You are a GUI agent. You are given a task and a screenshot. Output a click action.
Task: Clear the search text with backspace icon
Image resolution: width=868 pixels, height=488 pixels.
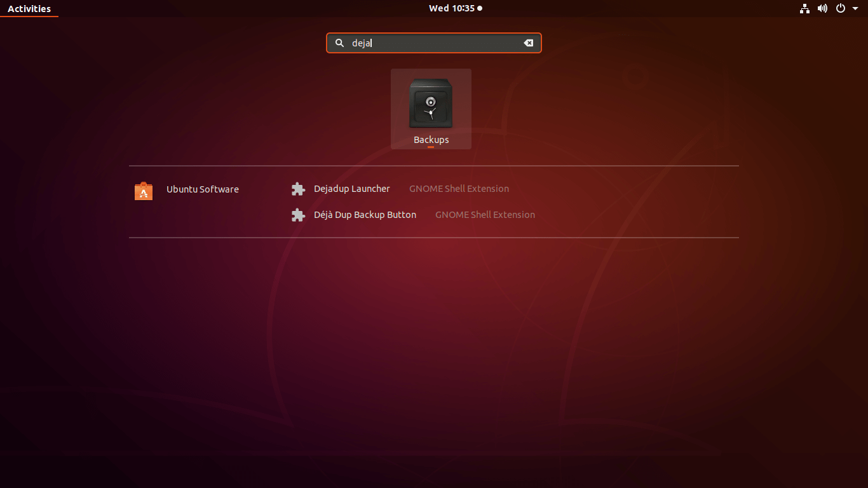528,43
